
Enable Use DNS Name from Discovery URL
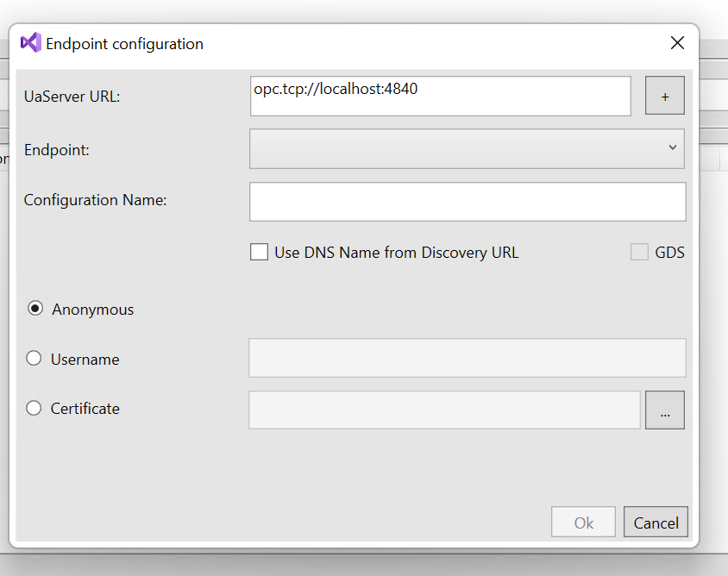pyautogui.click(x=259, y=252)
